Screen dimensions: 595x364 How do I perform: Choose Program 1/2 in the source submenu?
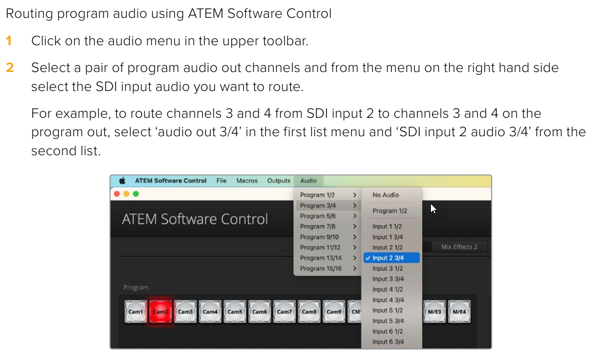tap(392, 210)
